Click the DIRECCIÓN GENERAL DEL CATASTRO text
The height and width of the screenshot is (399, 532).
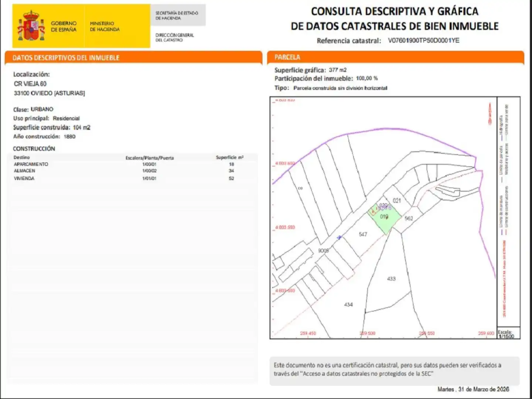tap(175, 37)
